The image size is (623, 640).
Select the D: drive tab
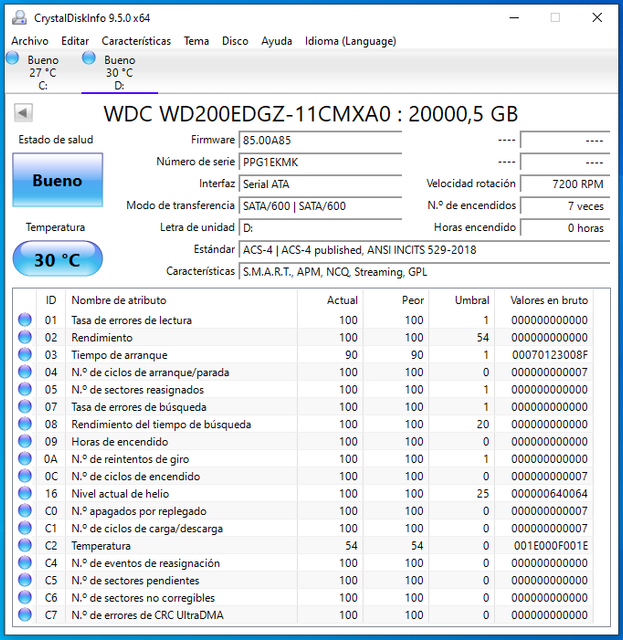coord(119,72)
